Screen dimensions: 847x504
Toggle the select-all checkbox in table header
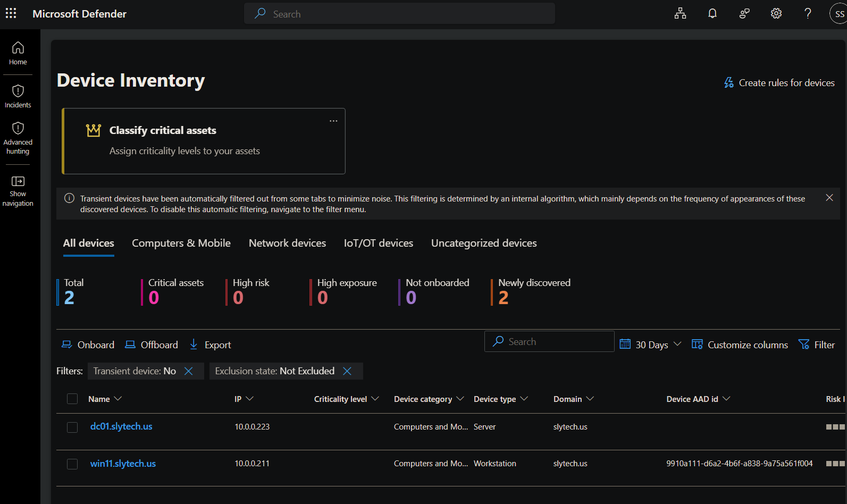pos(72,399)
